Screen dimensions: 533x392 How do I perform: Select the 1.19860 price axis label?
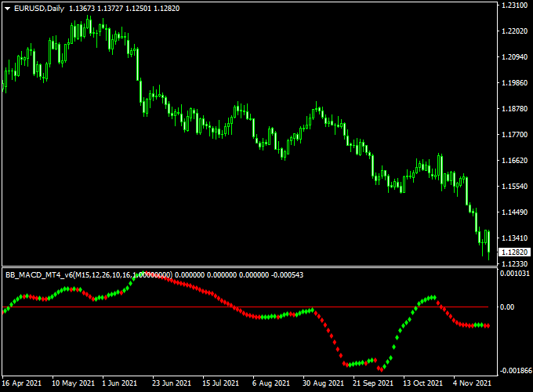point(515,82)
